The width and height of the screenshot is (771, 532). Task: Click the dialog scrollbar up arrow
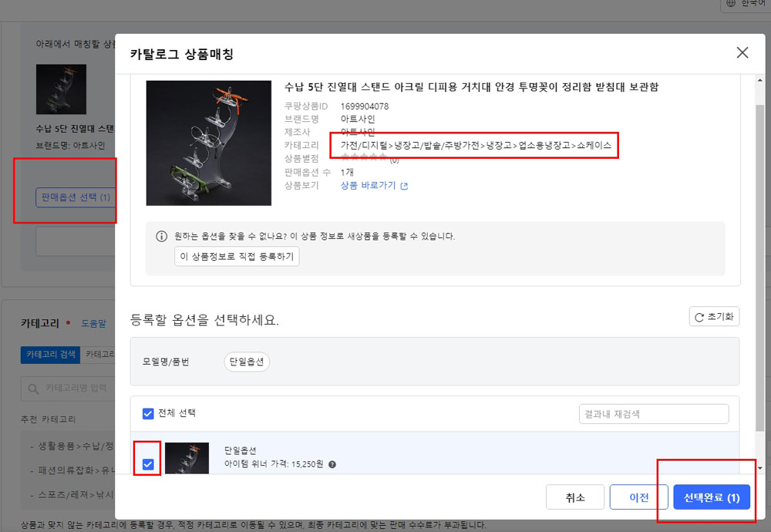tap(759, 80)
